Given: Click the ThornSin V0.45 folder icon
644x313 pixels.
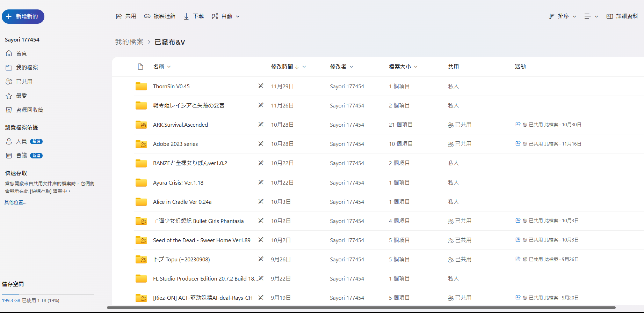Looking at the screenshot, I should point(141,86).
